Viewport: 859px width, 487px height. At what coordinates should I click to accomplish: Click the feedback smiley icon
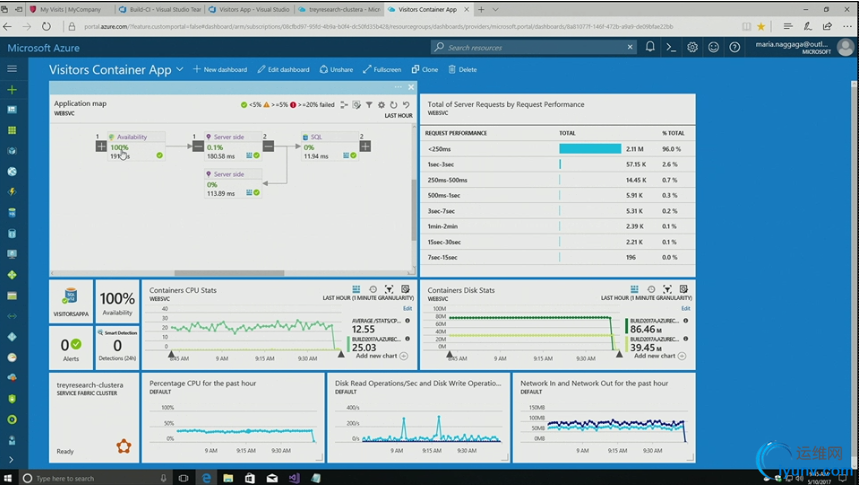tap(713, 48)
